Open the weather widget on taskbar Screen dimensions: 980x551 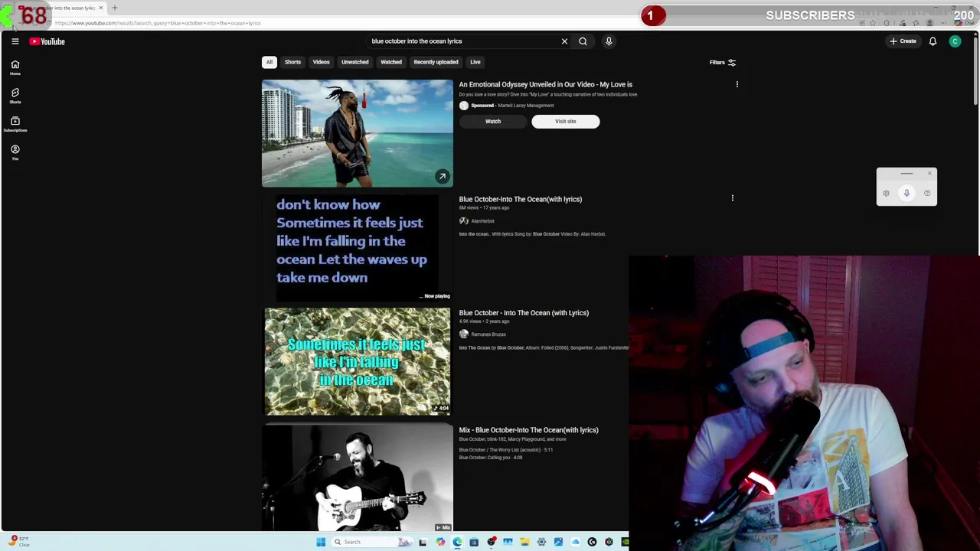click(18, 542)
